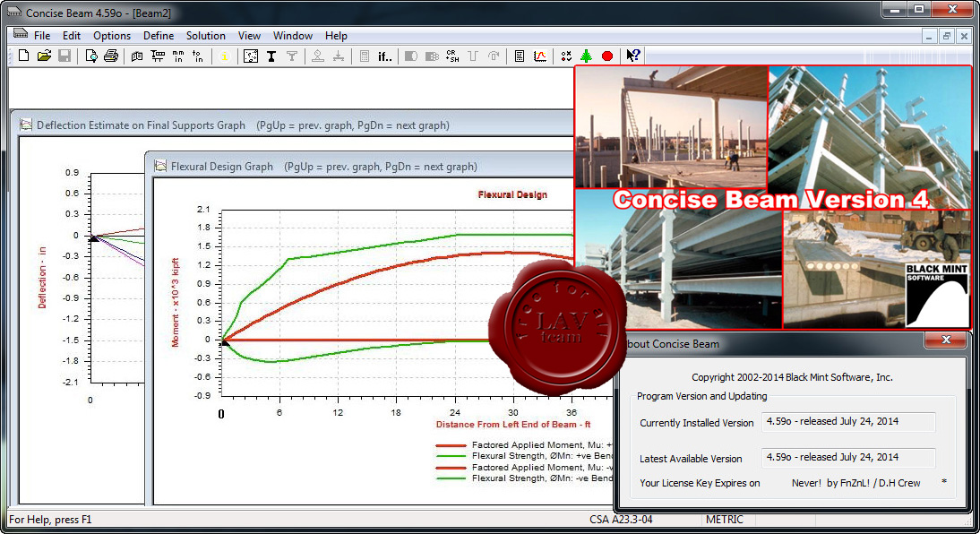Click the CR SH toolbar icon
Image resolution: width=980 pixels, height=534 pixels.
452,56
